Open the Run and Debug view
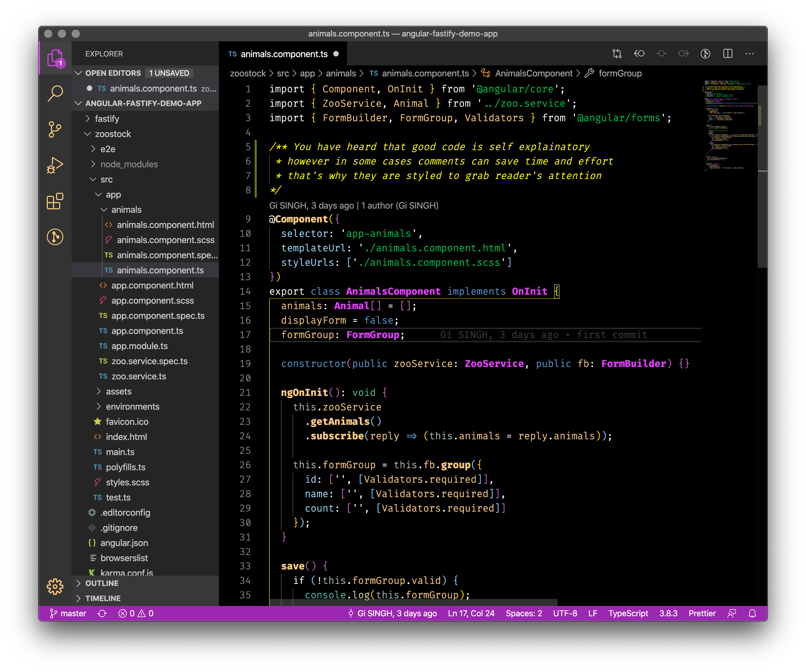The image size is (806, 672). click(55, 166)
